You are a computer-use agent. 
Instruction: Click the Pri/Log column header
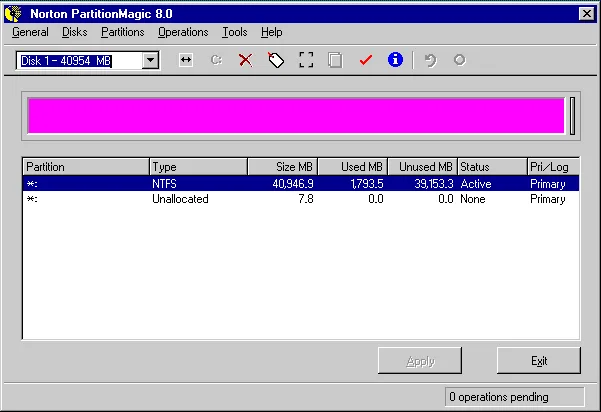[553, 167]
